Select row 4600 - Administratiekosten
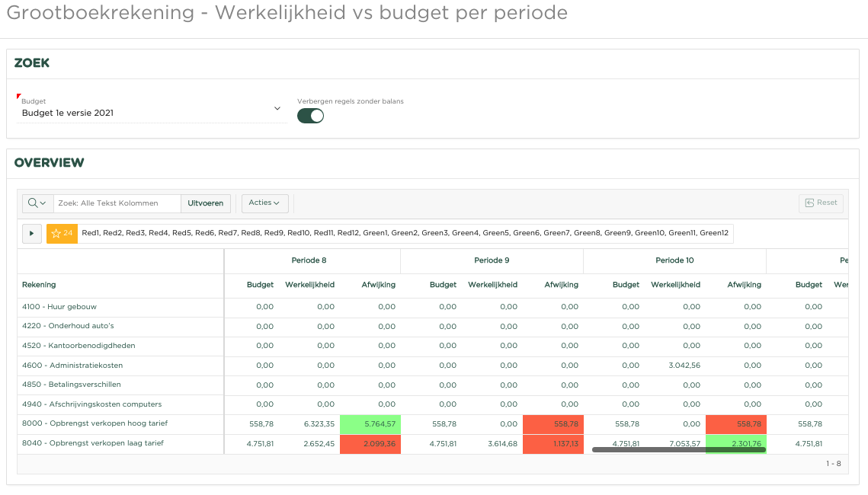Screen dimensions: 868x495 (72, 366)
